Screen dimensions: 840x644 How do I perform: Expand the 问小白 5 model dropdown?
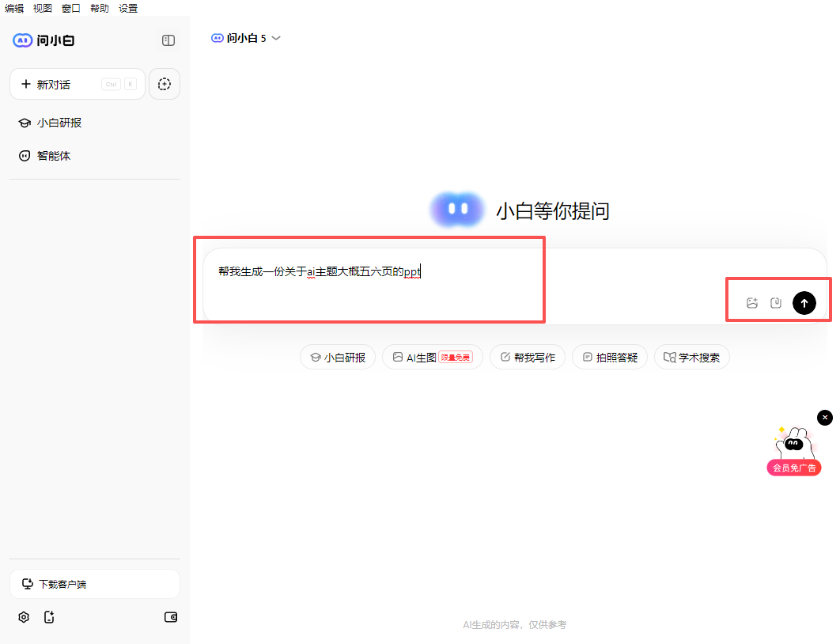(x=246, y=38)
